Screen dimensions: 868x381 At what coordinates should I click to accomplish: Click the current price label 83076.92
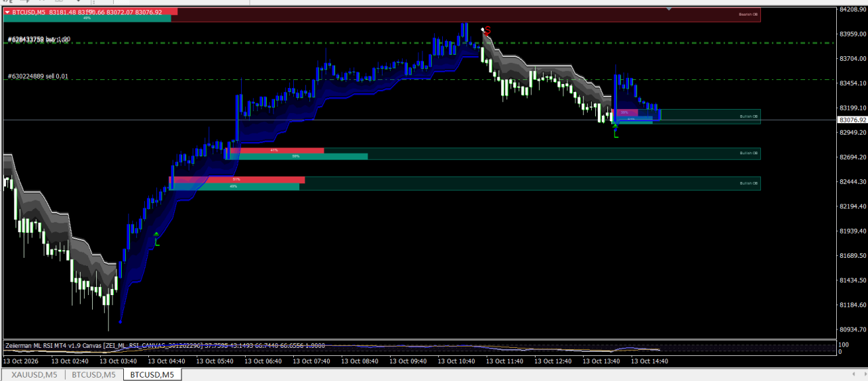(x=852, y=120)
